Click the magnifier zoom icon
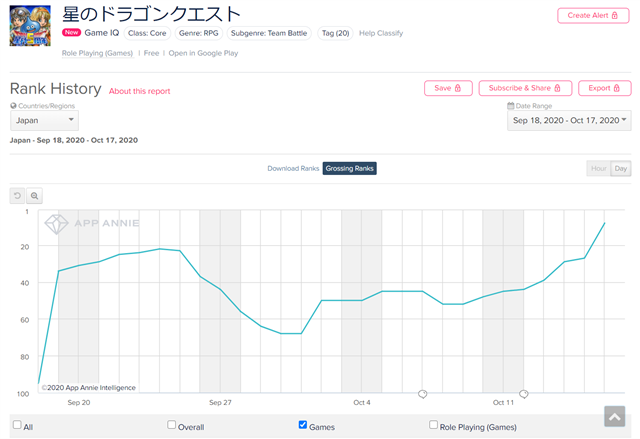 click(x=34, y=196)
